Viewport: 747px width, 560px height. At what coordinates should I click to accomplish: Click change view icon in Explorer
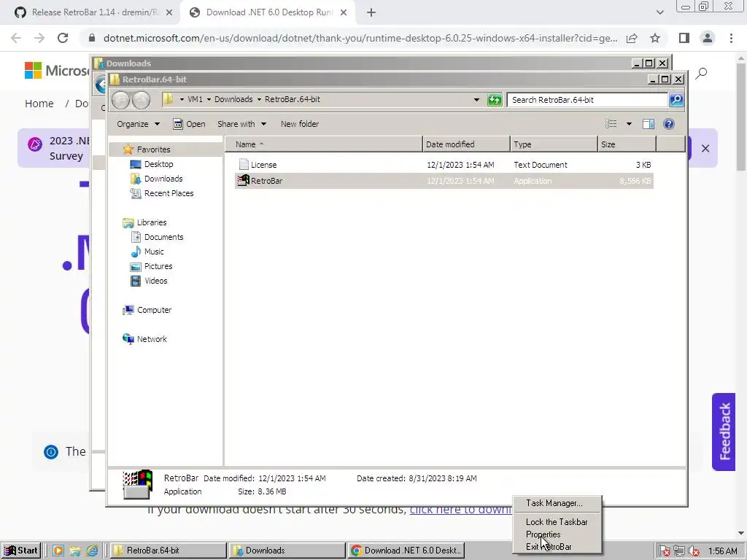(611, 124)
